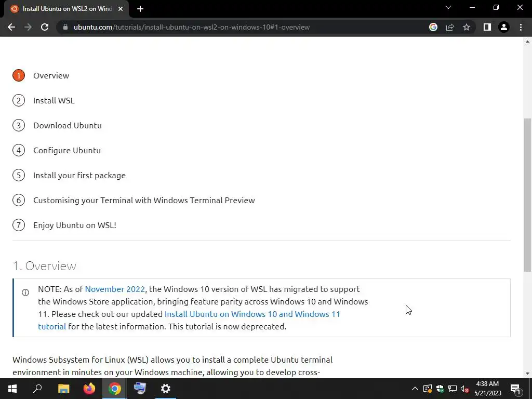532x399 pixels.
Task: Open the Chrome profile avatar menu
Action: click(504, 27)
